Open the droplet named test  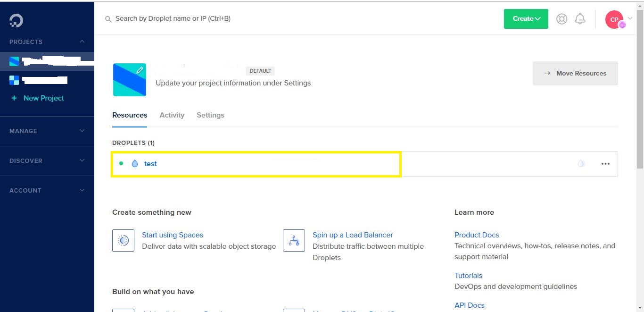tap(150, 163)
